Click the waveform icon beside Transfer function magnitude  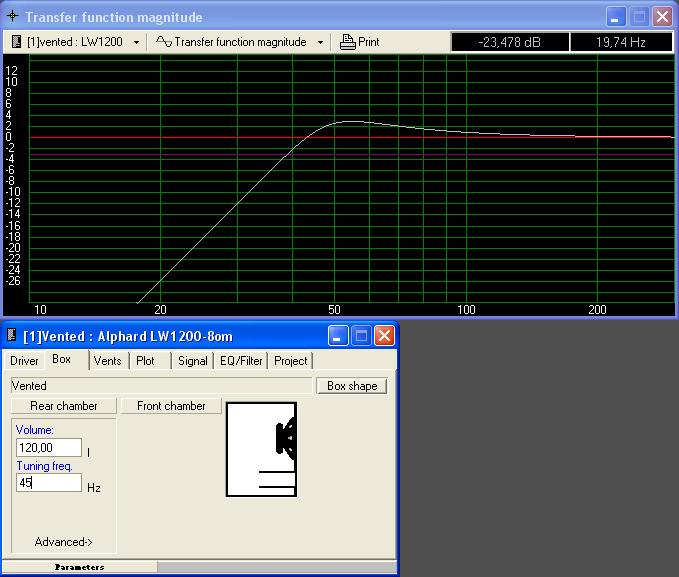click(163, 42)
